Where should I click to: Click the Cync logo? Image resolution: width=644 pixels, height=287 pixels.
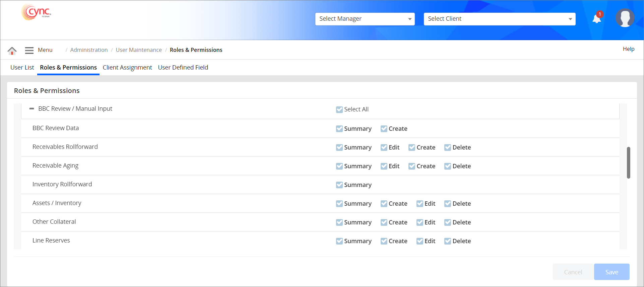click(x=37, y=12)
